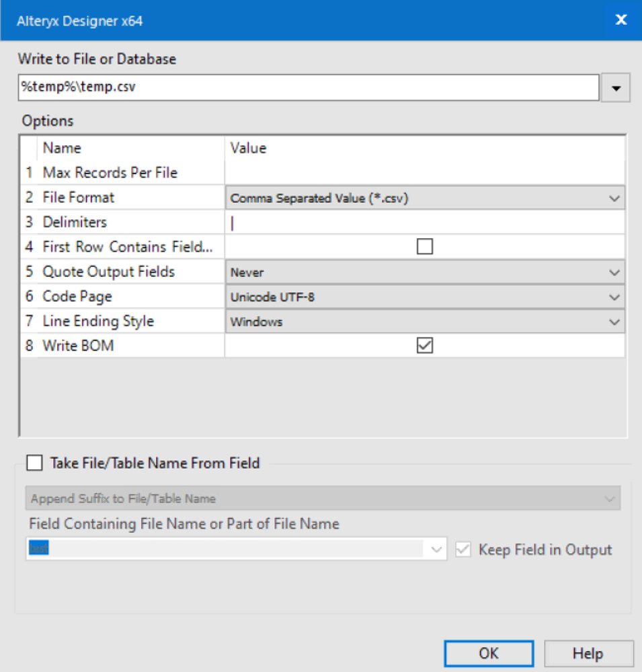The width and height of the screenshot is (642, 672).
Task: Open the File Format dropdown
Action: 424,198
